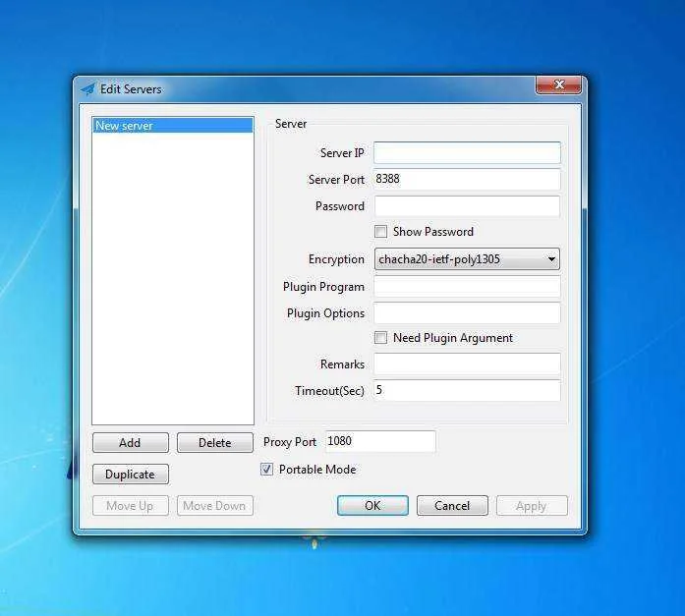Add a new server
The width and height of the screenshot is (685, 616).
coord(130,443)
